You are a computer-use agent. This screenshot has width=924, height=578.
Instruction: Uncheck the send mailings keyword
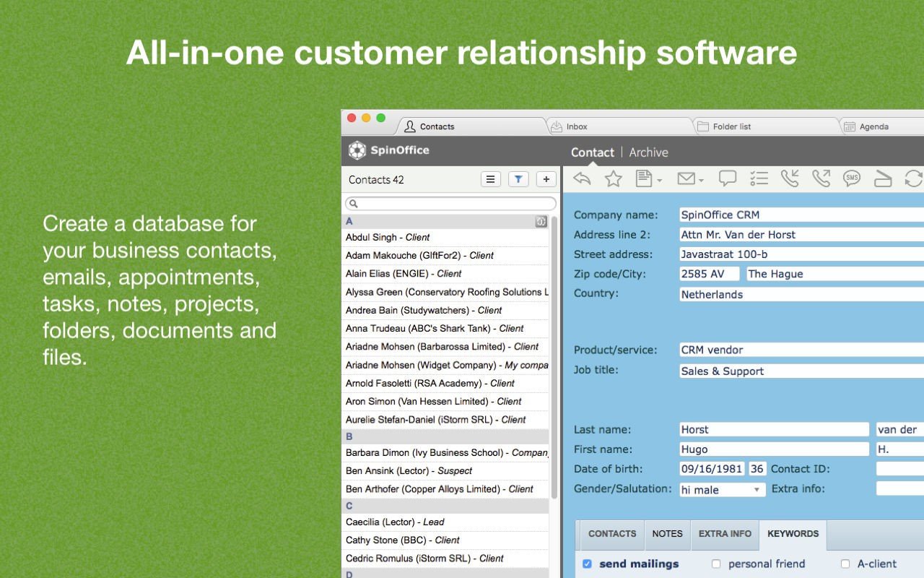[x=587, y=564]
